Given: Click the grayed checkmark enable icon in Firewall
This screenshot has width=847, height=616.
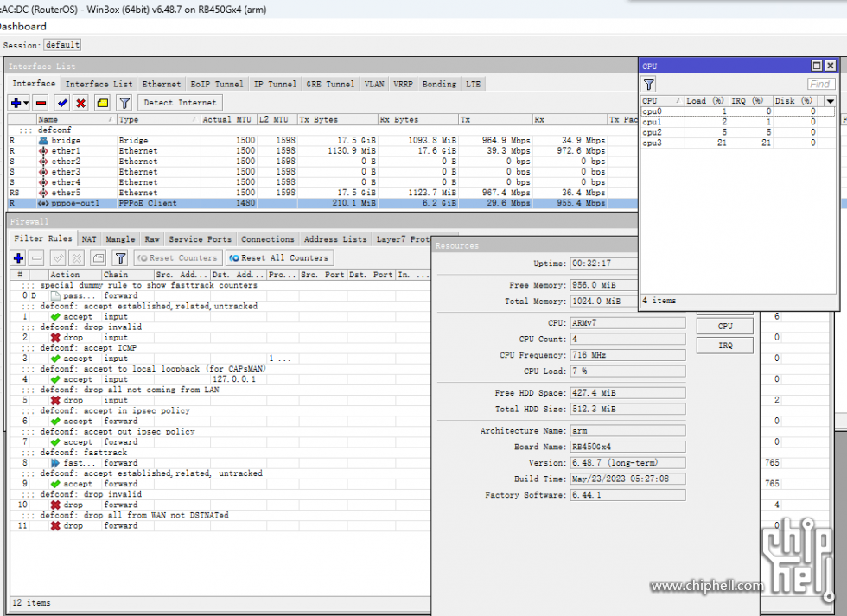Looking at the screenshot, I should click(x=59, y=258).
